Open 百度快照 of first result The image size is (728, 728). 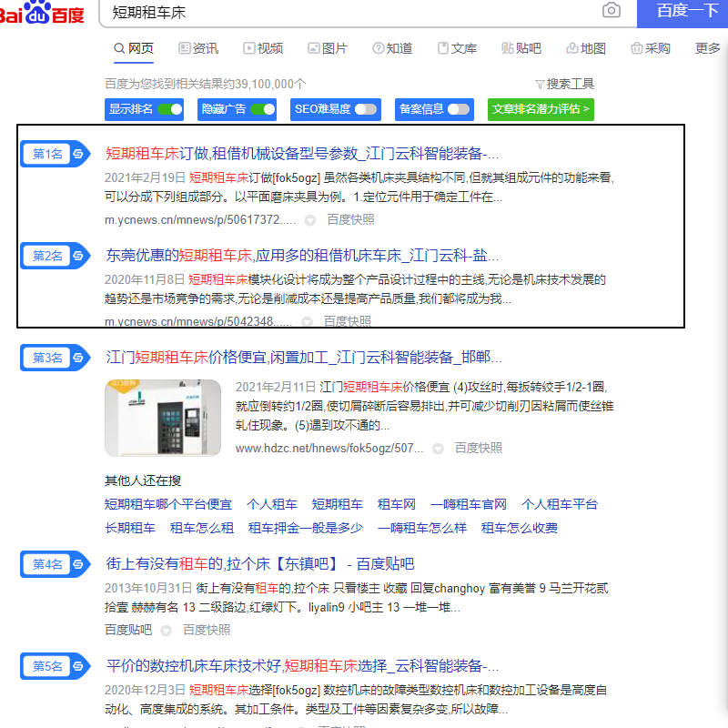pos(350,219)
